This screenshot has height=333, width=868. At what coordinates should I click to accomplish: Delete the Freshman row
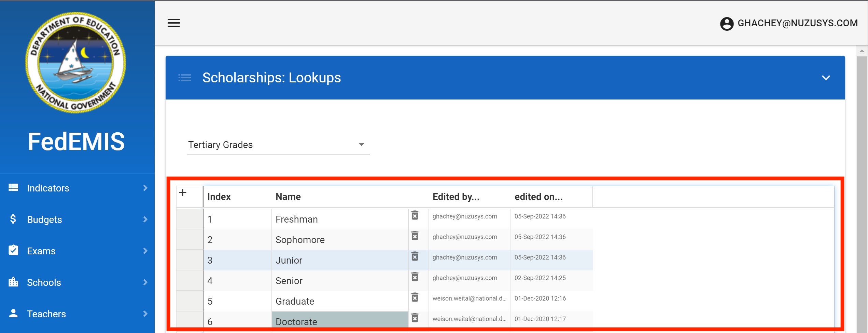click(415, 215)
